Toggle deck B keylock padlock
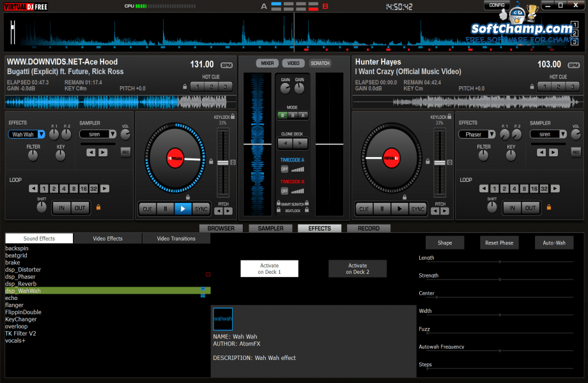 449,116
